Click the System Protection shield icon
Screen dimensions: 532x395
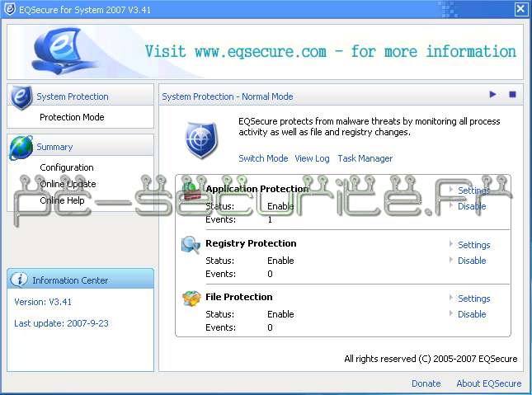[x=21, y=98]
